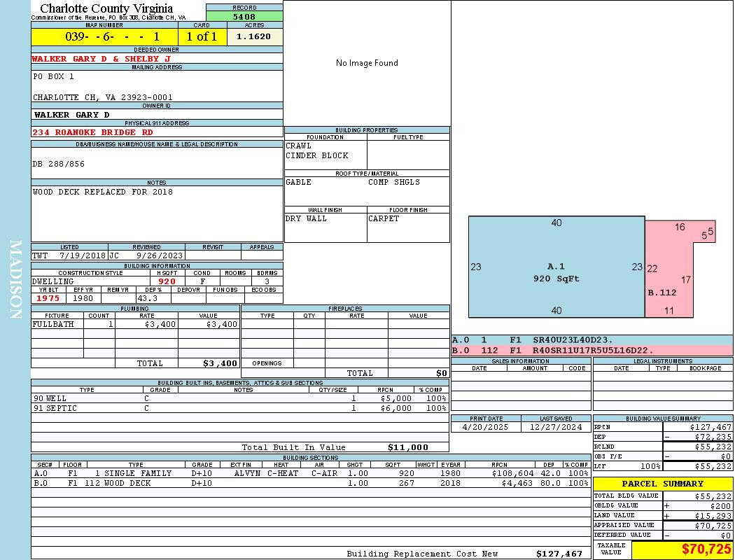Click the MADISON district sidebar label
Screen dimensions: 735x560
pyautogui.click(x=15, y=280)
